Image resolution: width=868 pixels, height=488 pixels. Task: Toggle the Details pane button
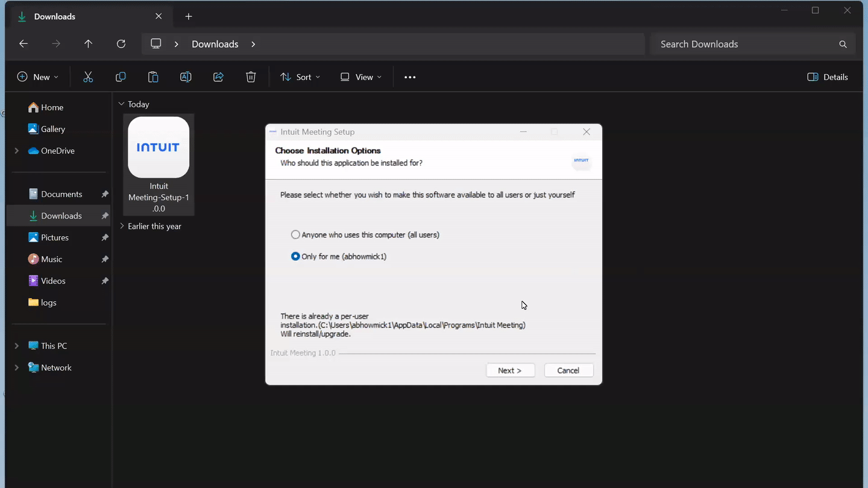click(828, 77)
